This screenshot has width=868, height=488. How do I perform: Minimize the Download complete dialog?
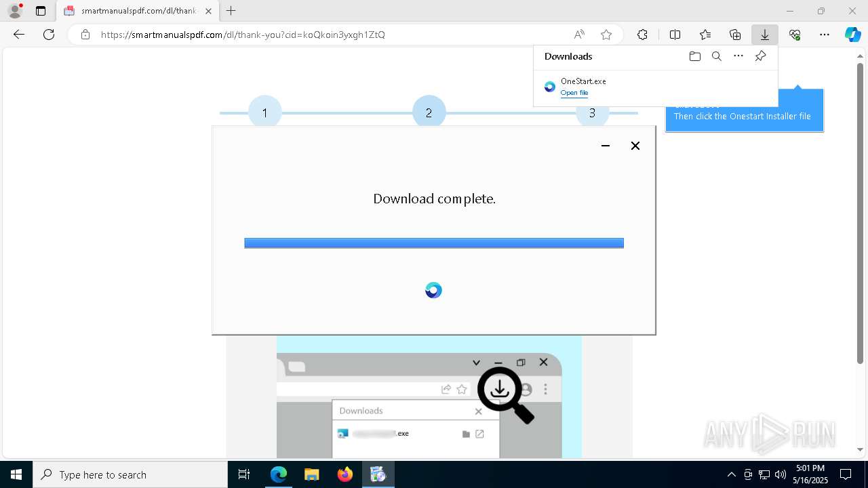(606, 146)
